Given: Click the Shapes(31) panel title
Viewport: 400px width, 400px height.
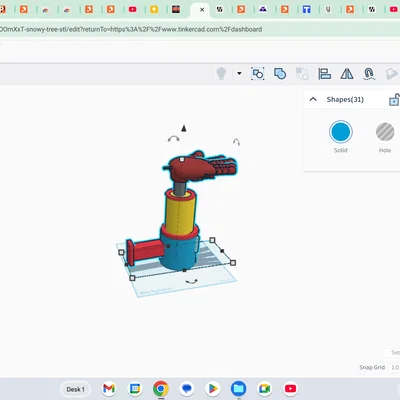Looking at the screenshot, I should click(x=345, y=99).
